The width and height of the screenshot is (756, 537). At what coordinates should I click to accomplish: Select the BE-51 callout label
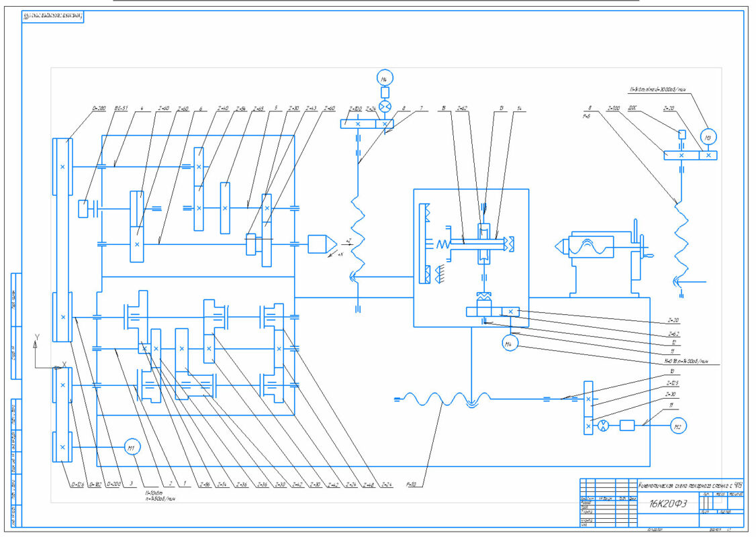coord(122,108)
